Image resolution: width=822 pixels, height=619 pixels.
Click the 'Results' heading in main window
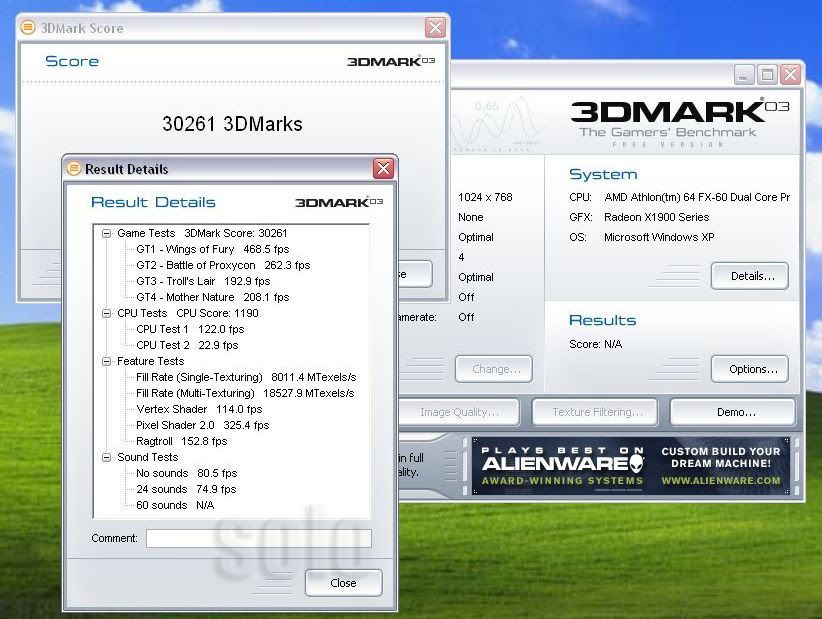[602, 320]
